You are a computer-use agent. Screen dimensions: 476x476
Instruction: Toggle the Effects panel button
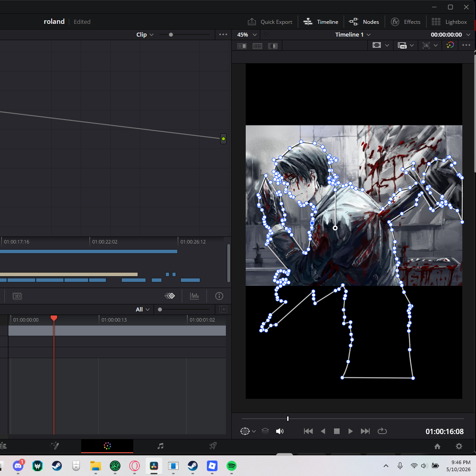(x=405, y=22)
